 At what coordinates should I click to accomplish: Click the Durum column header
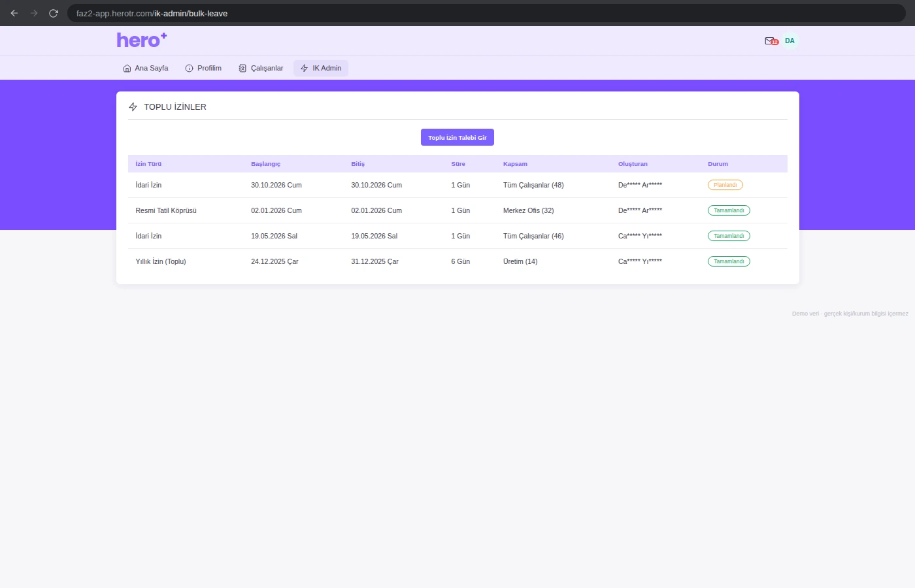[718, 164]
